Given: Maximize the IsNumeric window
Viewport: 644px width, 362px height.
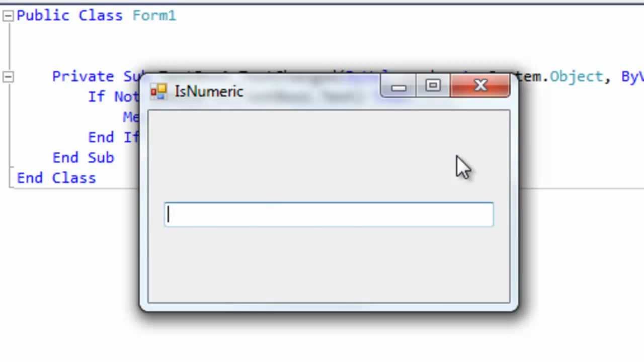Looking at the screenshot, I should pyautogui.click(x=433, y=86).
